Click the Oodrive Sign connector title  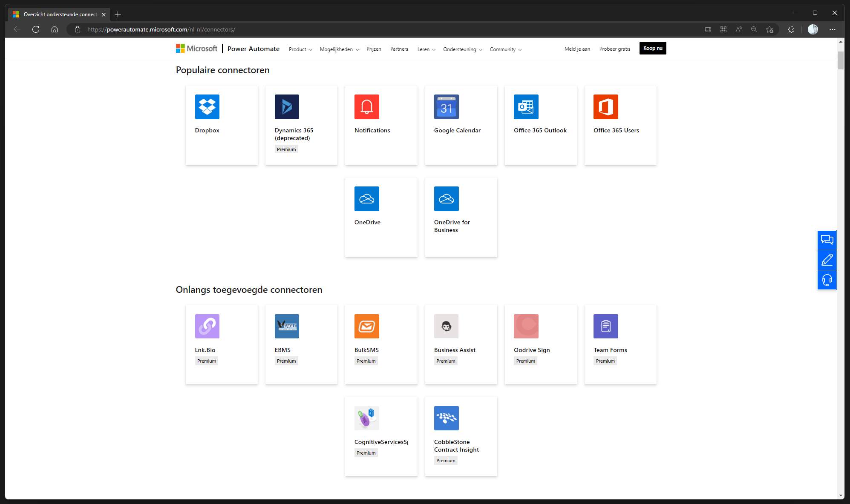pos(532,350)
